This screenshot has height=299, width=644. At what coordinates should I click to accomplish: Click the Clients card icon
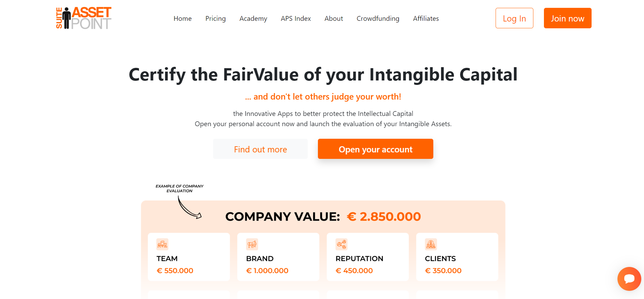tap(431, 244)
